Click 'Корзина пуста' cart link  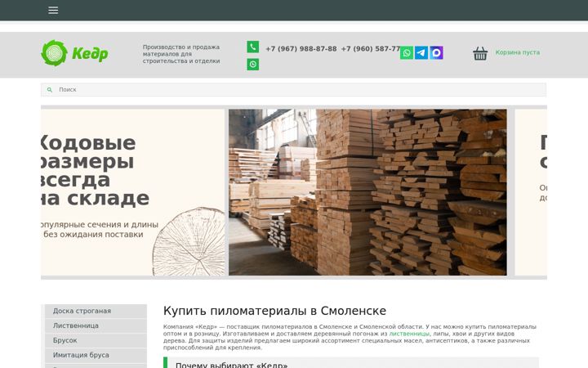click(518, 52)
